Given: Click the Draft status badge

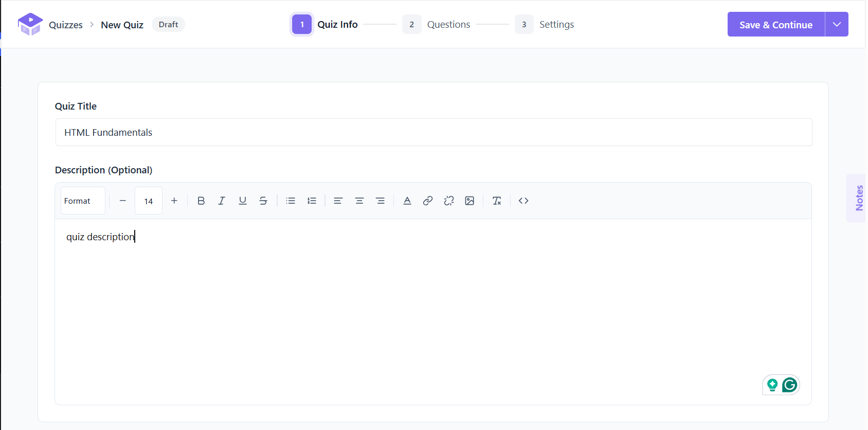Looking at the screenshot, I should point(168,24).
